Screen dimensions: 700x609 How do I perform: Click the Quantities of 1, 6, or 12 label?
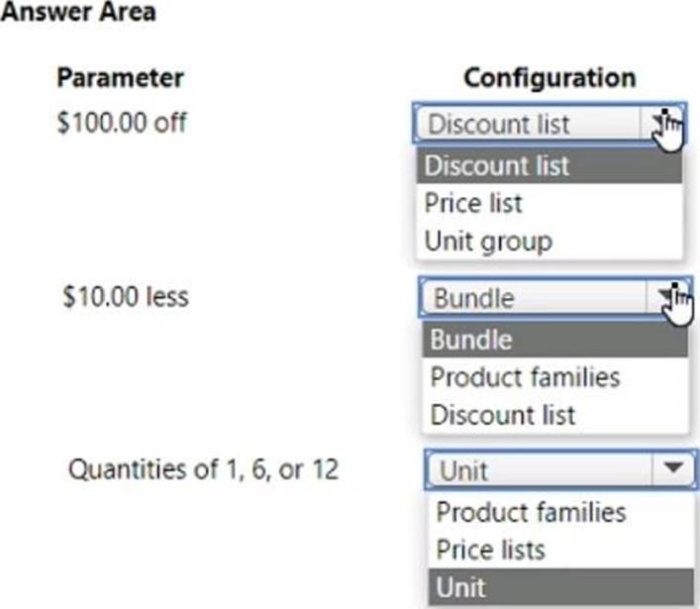coord(203,467)
